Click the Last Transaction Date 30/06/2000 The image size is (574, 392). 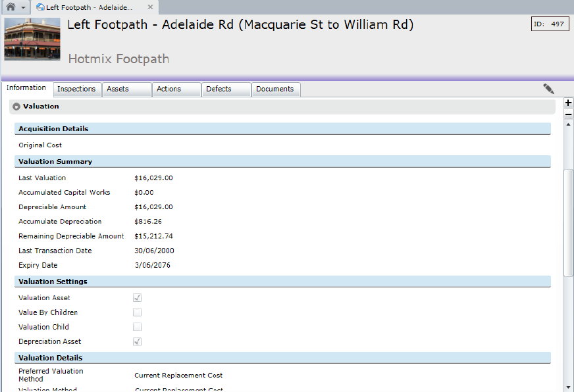pos(154,251)
